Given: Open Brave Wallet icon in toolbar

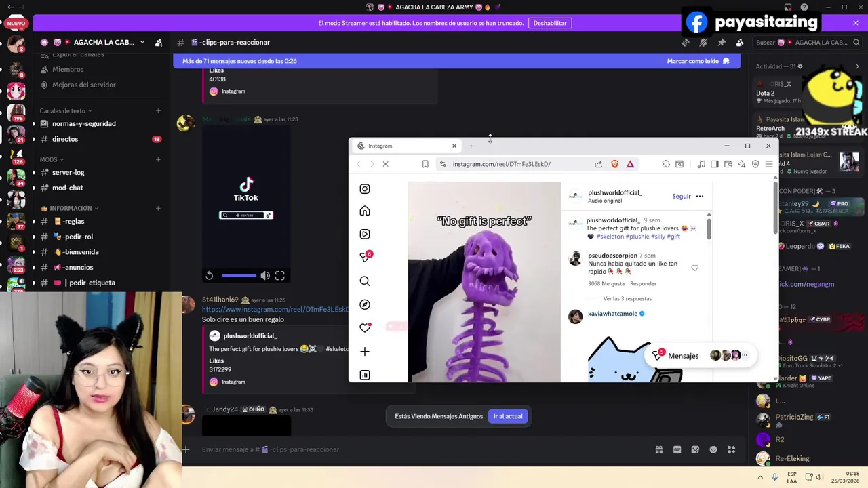Looking at the screenshot, I should [728, 164].
